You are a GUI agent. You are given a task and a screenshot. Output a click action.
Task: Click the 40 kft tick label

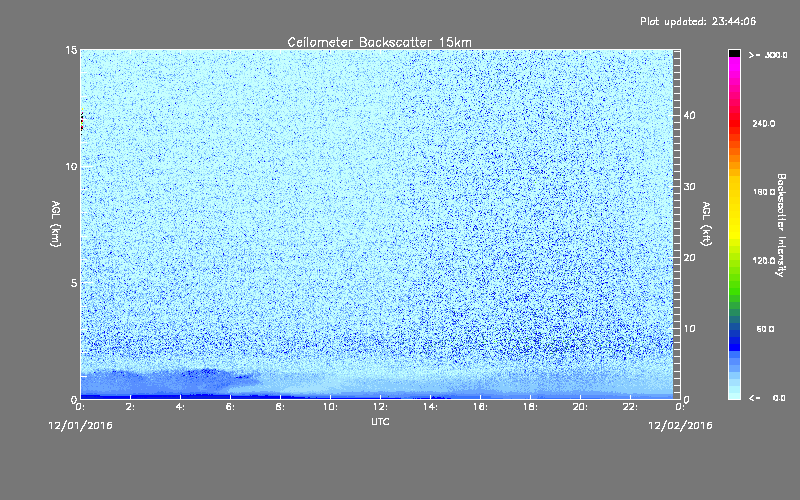pyautogui.click(x=689, y=115)
